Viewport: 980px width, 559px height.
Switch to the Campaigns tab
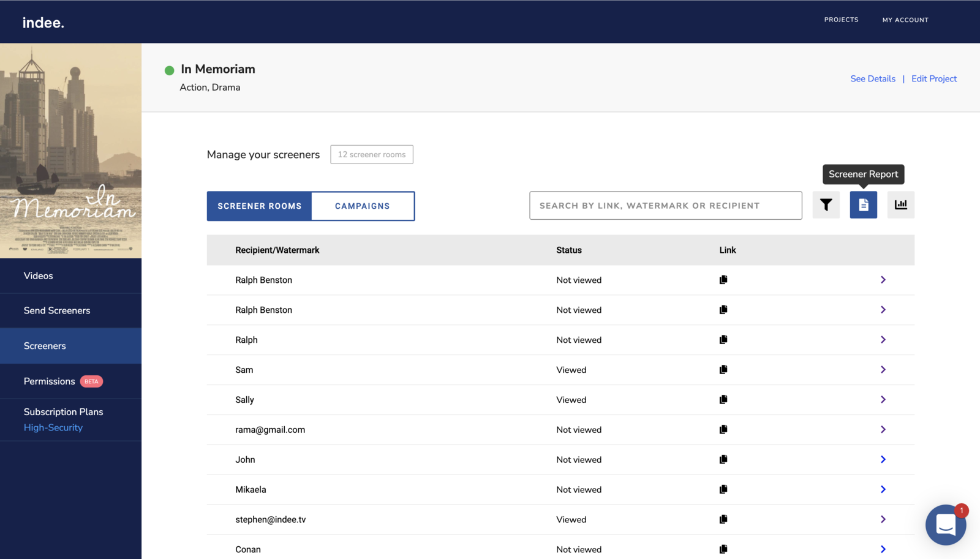(x=362, y=206)
